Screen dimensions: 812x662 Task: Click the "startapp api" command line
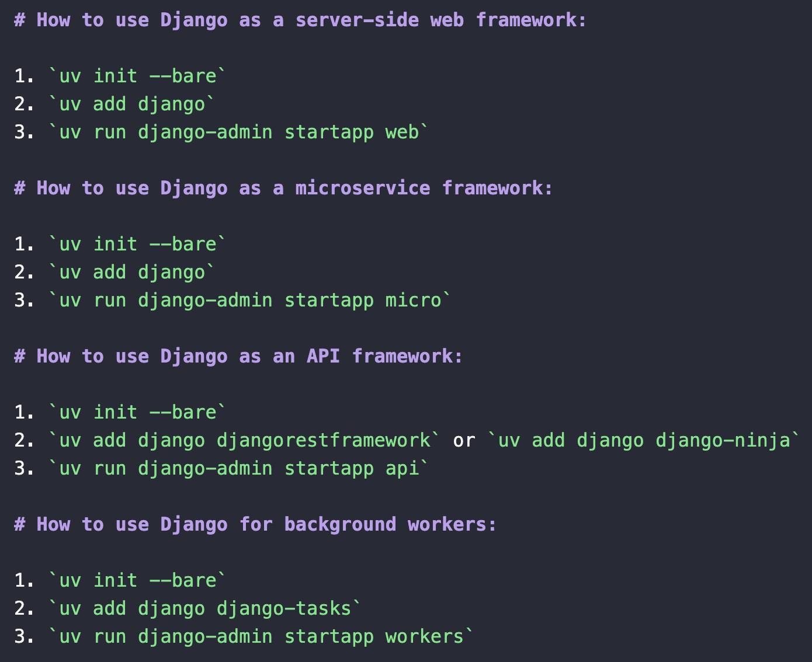tap(238, 468)
